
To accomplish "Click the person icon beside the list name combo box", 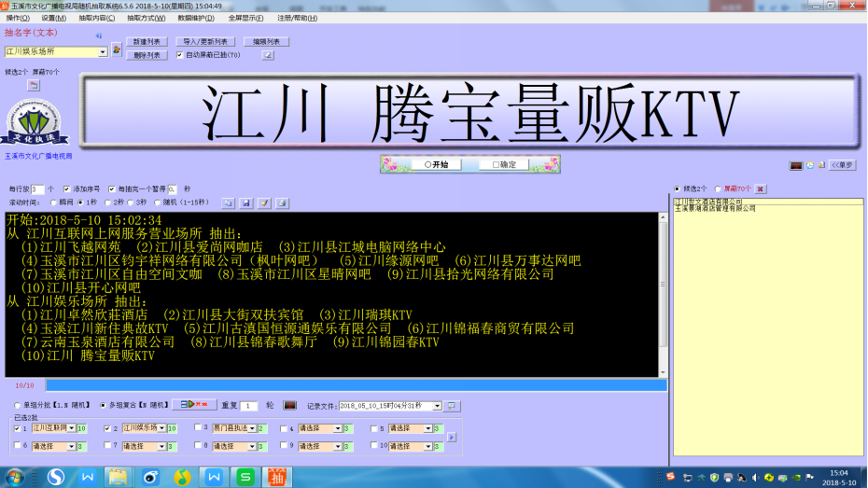I will coord(117,50).
